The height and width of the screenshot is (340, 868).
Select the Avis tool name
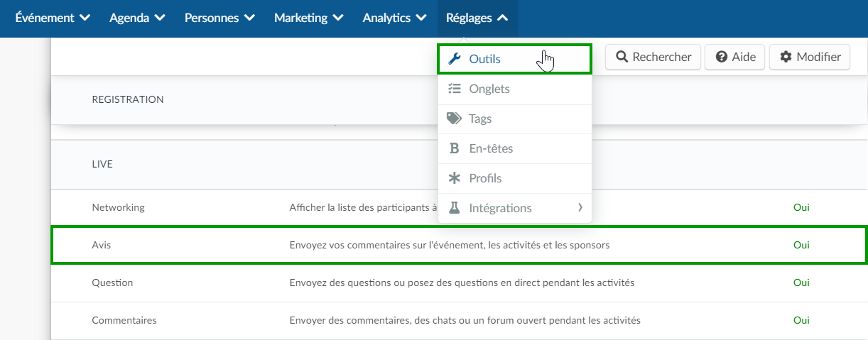point(102,245)
